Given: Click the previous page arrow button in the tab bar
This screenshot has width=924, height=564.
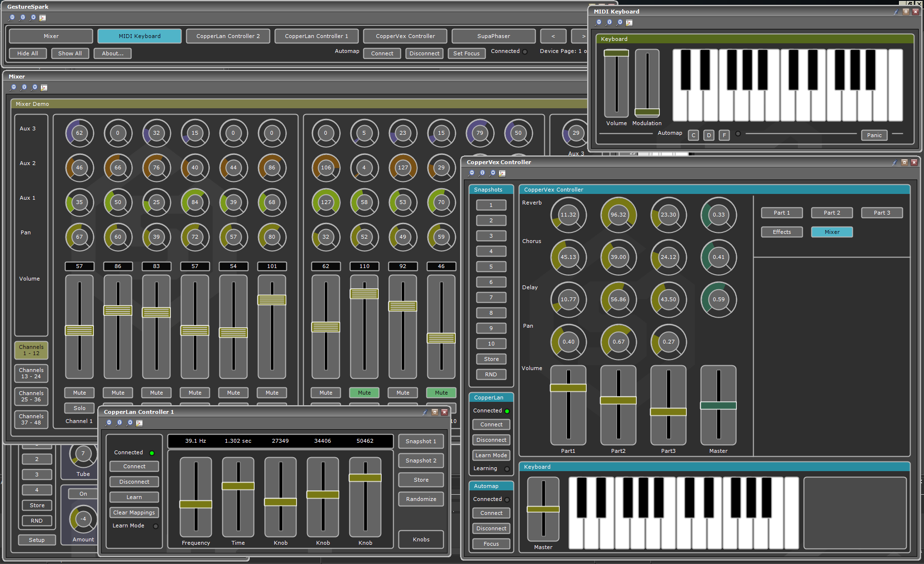Looking at the screenshot, I should [x=553, y=36].
